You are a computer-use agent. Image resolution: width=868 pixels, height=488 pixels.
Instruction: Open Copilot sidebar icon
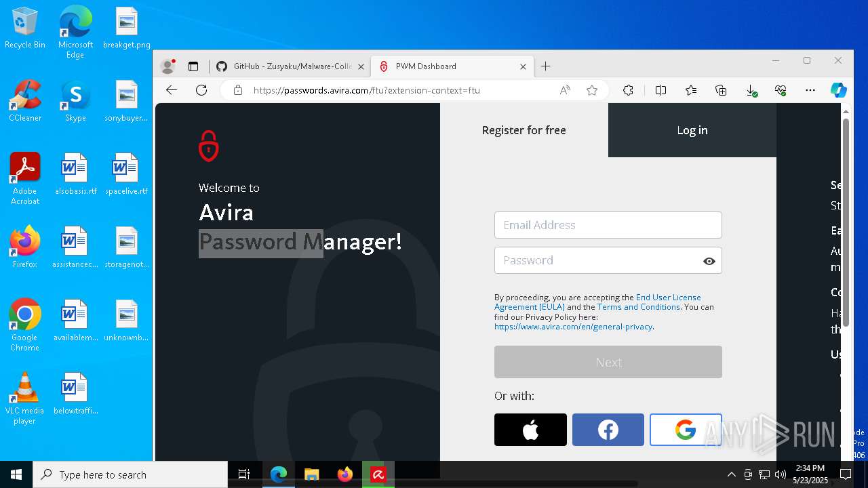pyautogui.click(x=839, y=90)
